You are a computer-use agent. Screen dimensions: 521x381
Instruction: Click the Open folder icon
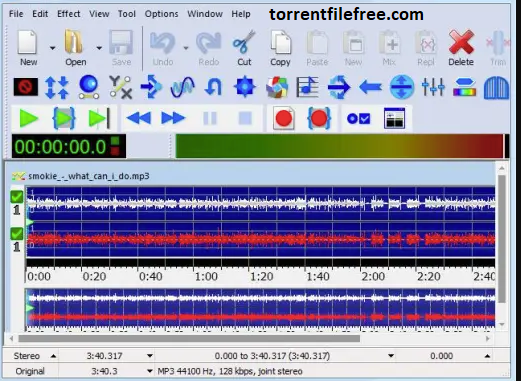(74, 42)
